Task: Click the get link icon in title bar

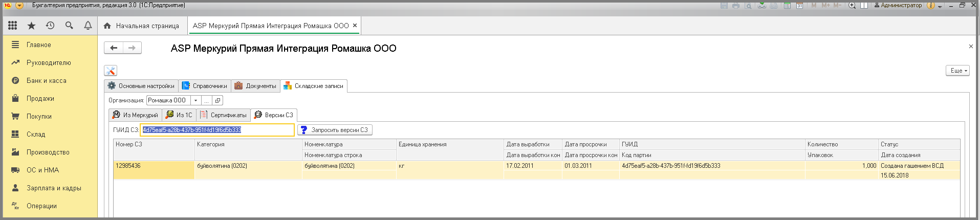Action: (762, 6)
